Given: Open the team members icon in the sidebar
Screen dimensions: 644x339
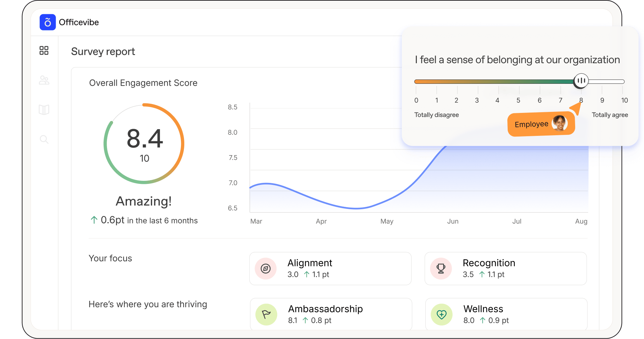Looking at the screenshot, I should (x=44, y=80).
